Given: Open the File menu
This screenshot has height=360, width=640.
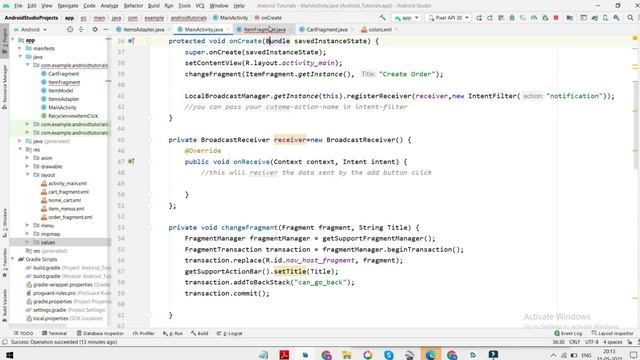Looking at the screenshot, I should 18,6.
